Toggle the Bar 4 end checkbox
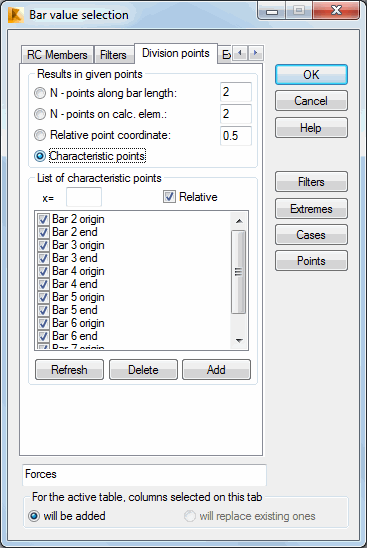This screenshot has height=548, width=367. click(x=43, y=284)
